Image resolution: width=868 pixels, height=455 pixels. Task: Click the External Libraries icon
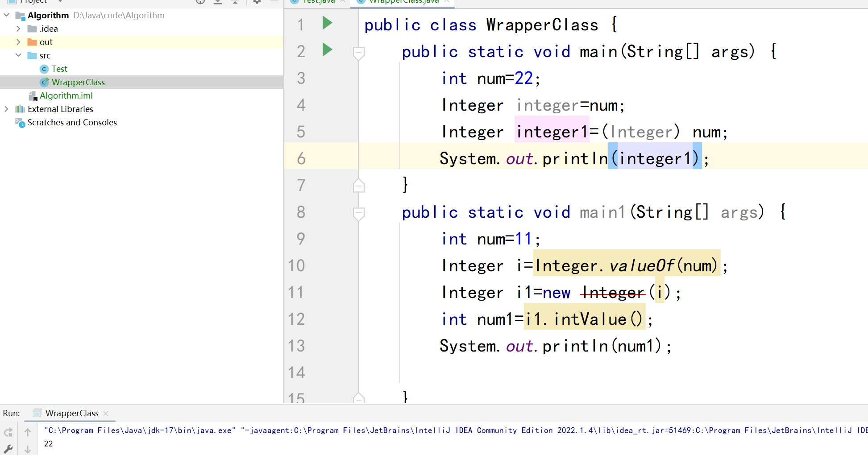[20, 109]
